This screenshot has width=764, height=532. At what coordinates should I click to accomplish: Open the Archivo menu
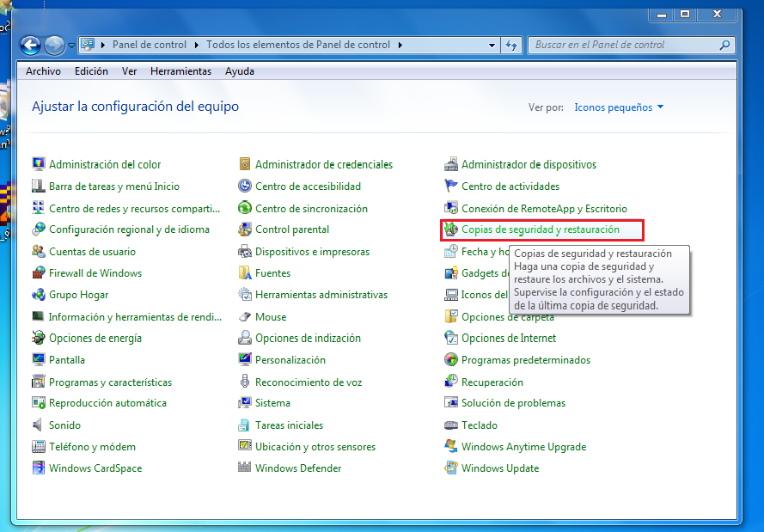43,71
